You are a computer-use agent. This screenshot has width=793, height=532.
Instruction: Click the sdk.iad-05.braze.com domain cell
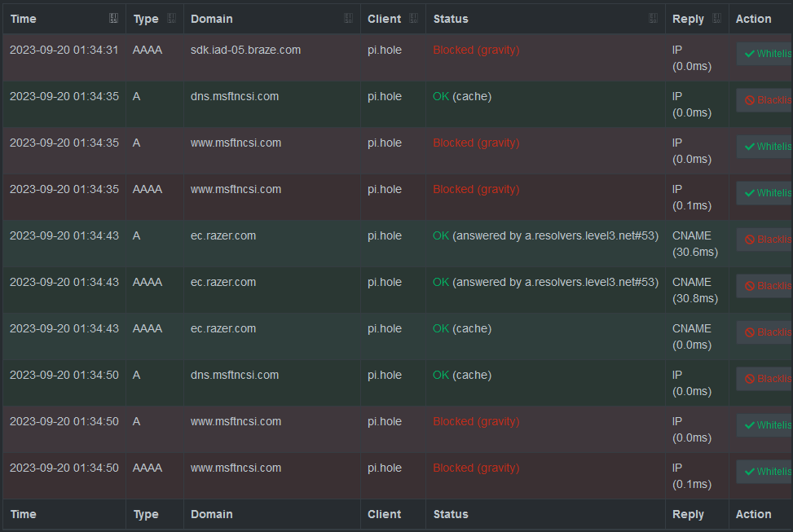pyautogui.click(x=245, y=50)
